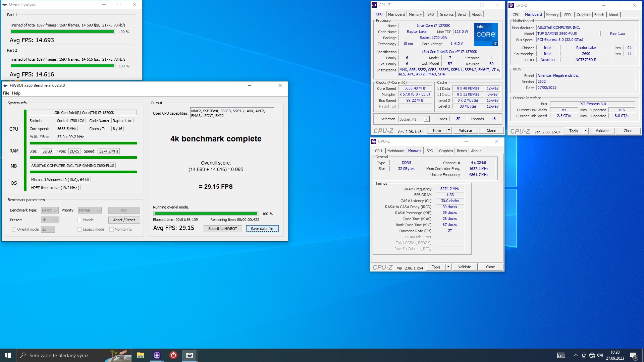Click the HWBOT x265 title bar icon
The image size is (644, 362).
5,85
